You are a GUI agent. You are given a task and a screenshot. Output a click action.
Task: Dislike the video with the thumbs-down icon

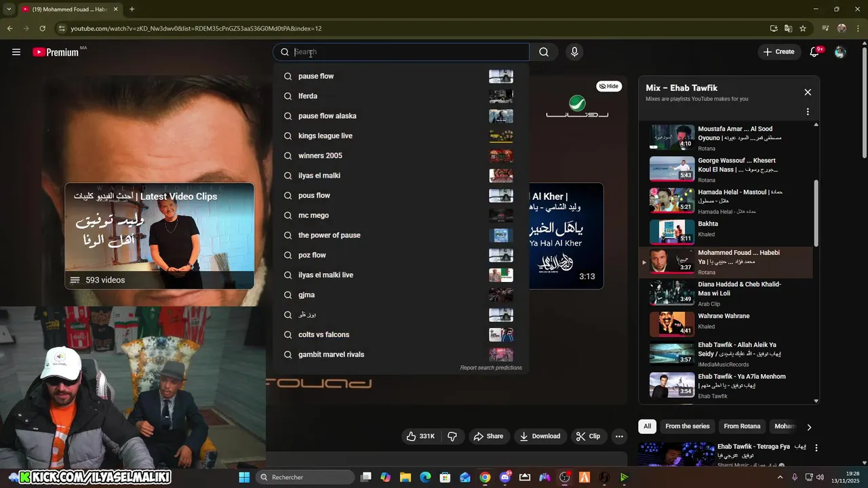[x=452, y=436]
